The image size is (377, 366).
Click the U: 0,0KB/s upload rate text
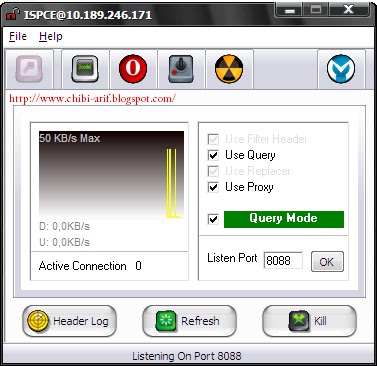65,242
